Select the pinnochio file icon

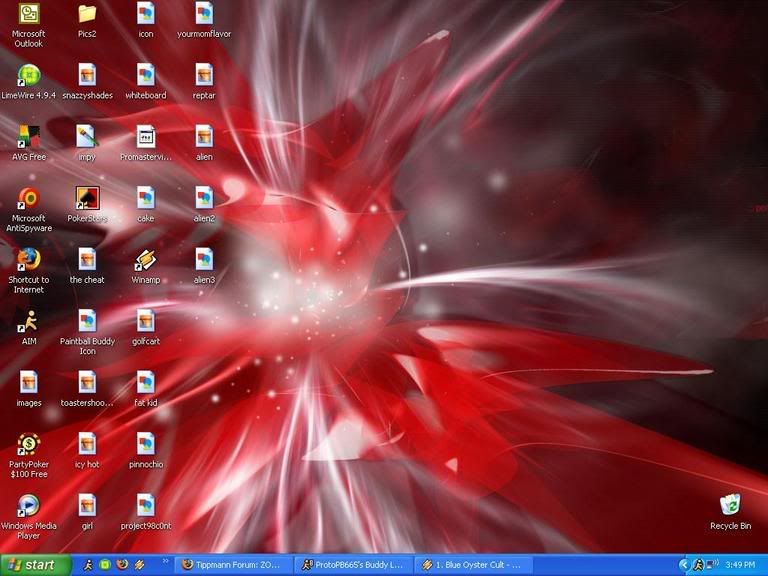145,444
